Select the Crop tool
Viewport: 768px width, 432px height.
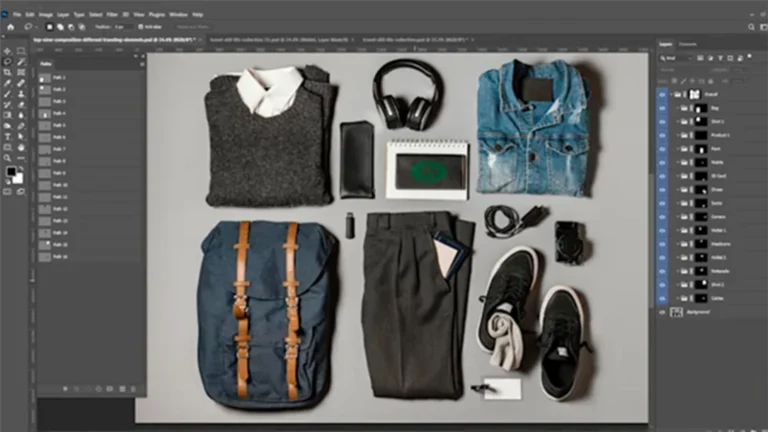point(7,72)
